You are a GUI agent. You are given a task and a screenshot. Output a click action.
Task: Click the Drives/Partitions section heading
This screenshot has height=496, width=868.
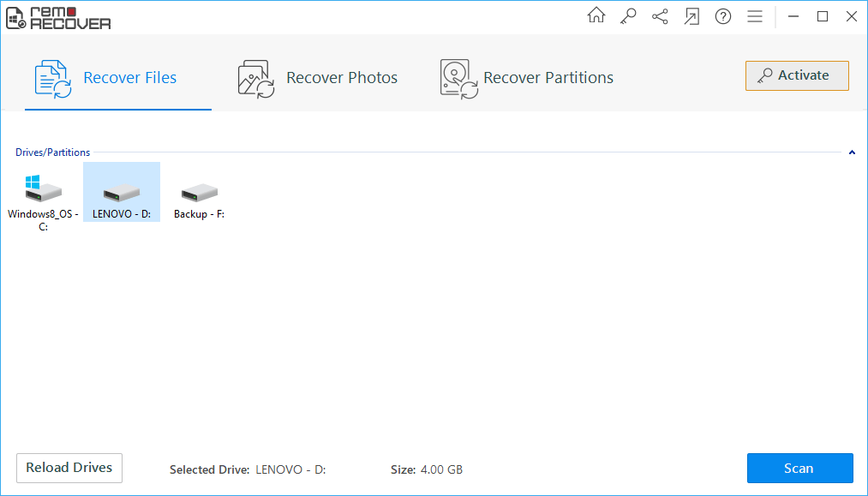(x=53, y=152)
